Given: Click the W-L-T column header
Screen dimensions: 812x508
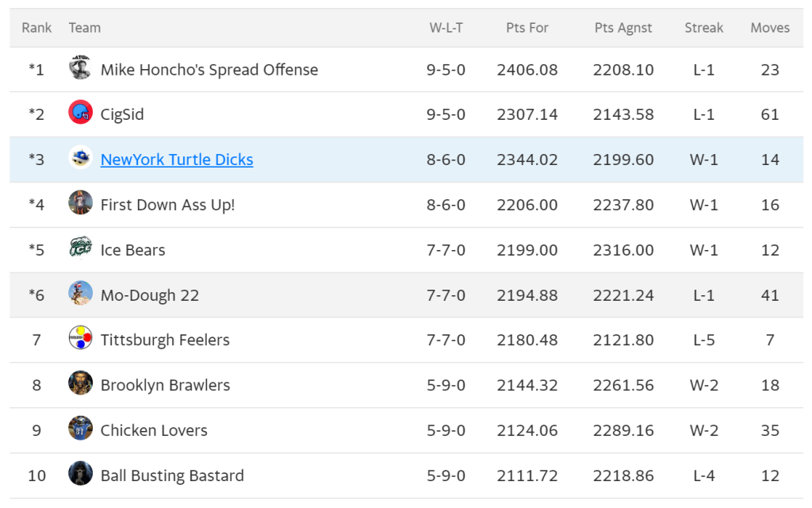Looking at the screenshot, I should [x=446, y=28].
